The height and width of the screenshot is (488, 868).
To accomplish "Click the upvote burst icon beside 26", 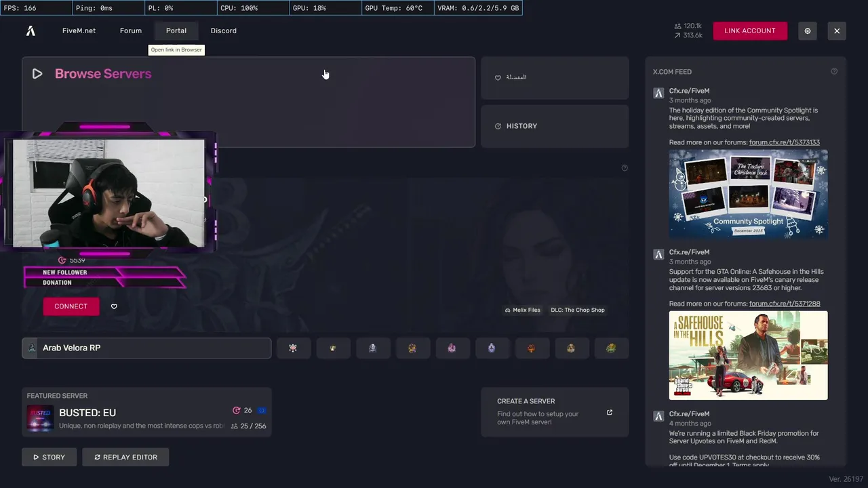I will click(x=237, y=410).
